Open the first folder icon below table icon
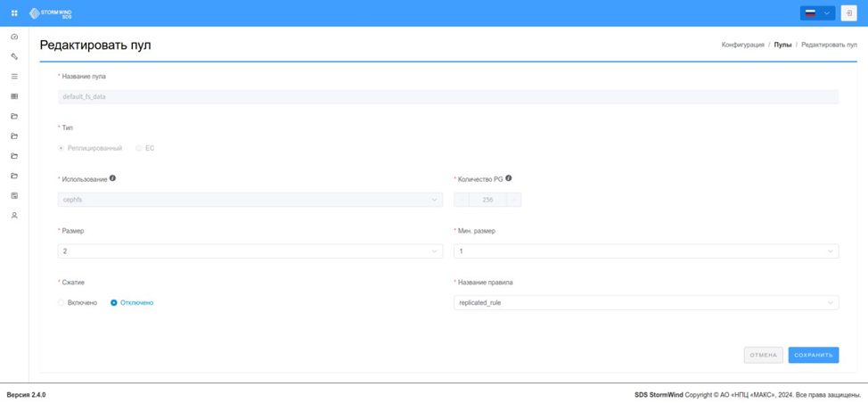 coord(14,116)
